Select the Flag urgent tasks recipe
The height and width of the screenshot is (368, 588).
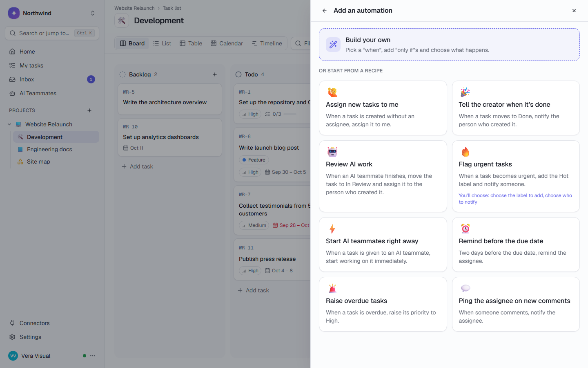[516, 176]
